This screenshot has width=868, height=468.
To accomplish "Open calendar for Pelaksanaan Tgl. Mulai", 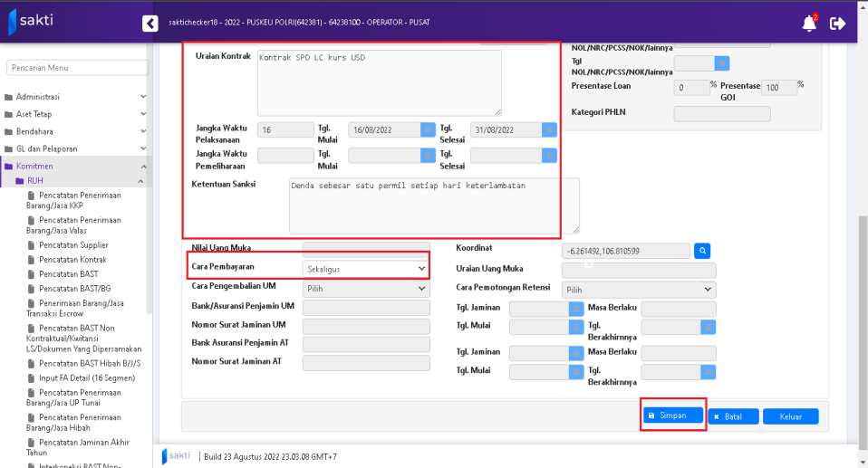I will click(428, 129).
